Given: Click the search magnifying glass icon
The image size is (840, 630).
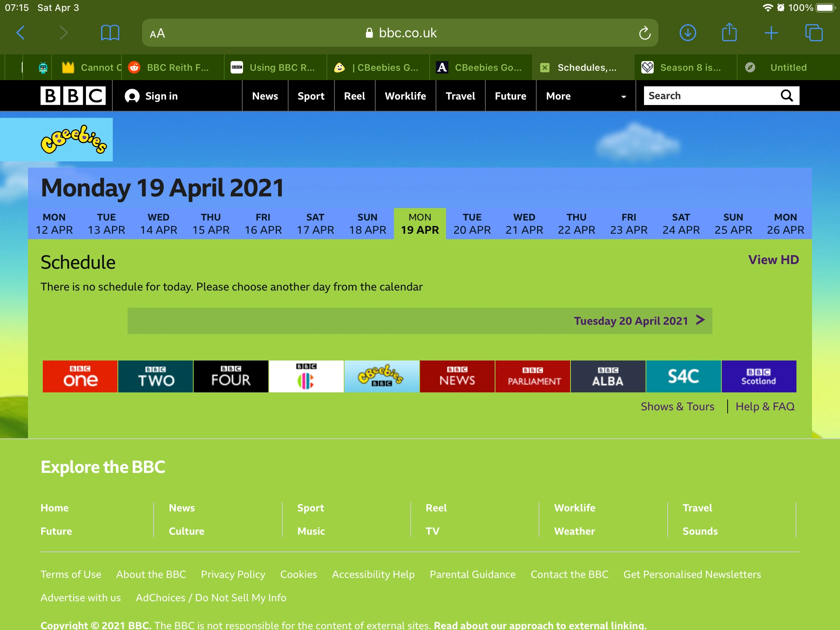Looking at the screenshot, I should pos(787,96).
